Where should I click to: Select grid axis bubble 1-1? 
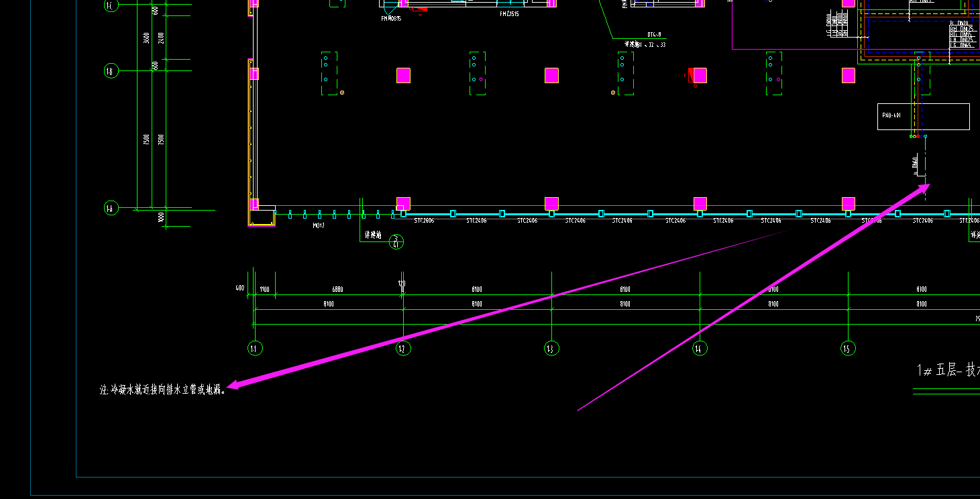(255, 348)
